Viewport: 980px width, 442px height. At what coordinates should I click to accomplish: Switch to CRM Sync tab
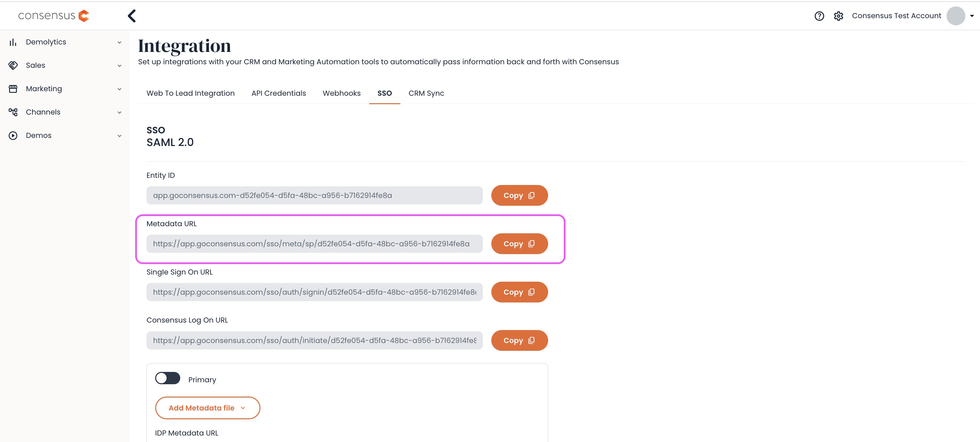[x=426, y=93]
